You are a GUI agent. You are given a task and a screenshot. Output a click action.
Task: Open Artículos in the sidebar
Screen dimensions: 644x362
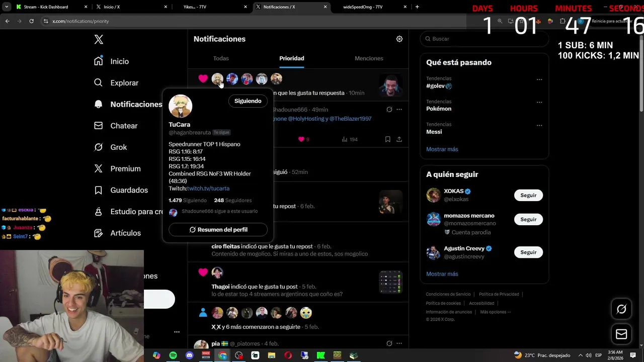(118, 233)
